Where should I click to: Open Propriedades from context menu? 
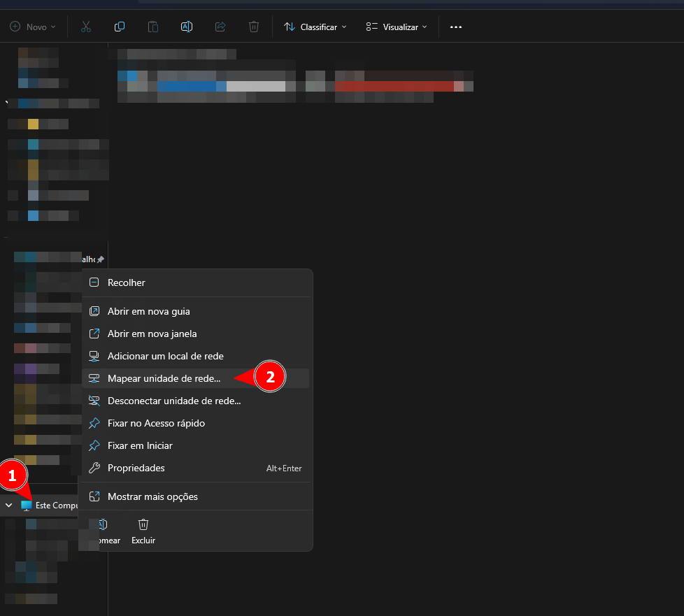136,468
